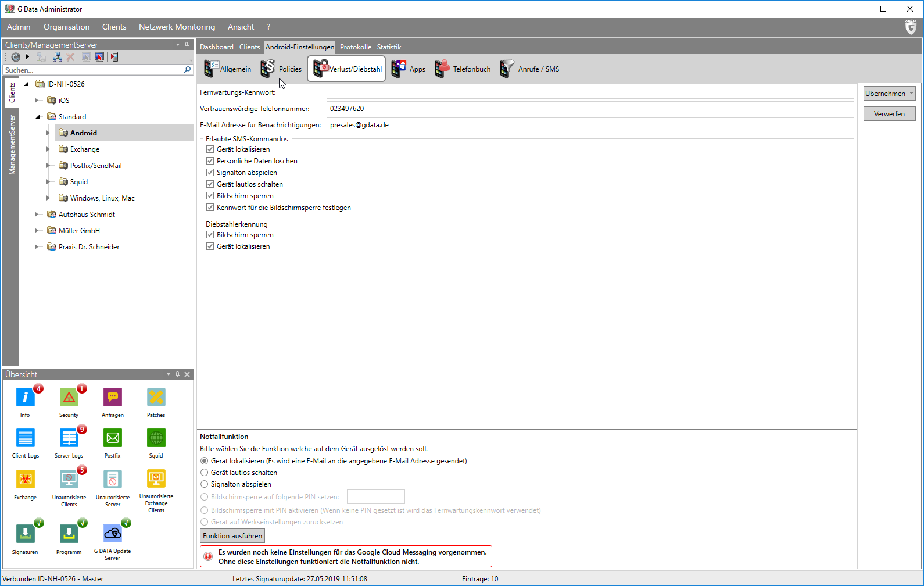Select Gerät lautlos schalten emergency option
This screenshot has width=924, height=586.
204,473
